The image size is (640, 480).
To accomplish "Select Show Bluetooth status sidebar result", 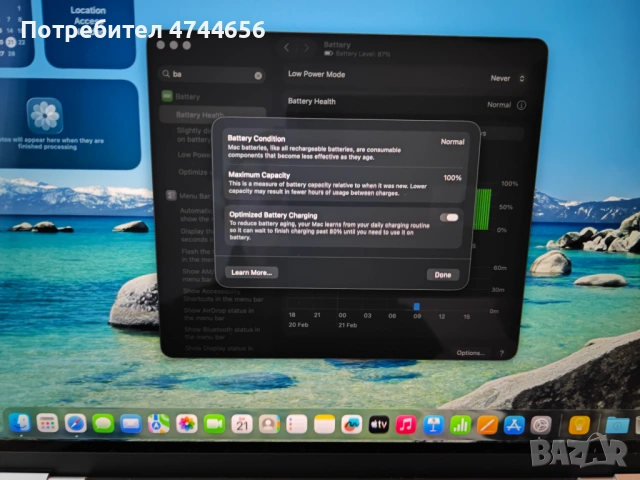I will tap(222, 333).
